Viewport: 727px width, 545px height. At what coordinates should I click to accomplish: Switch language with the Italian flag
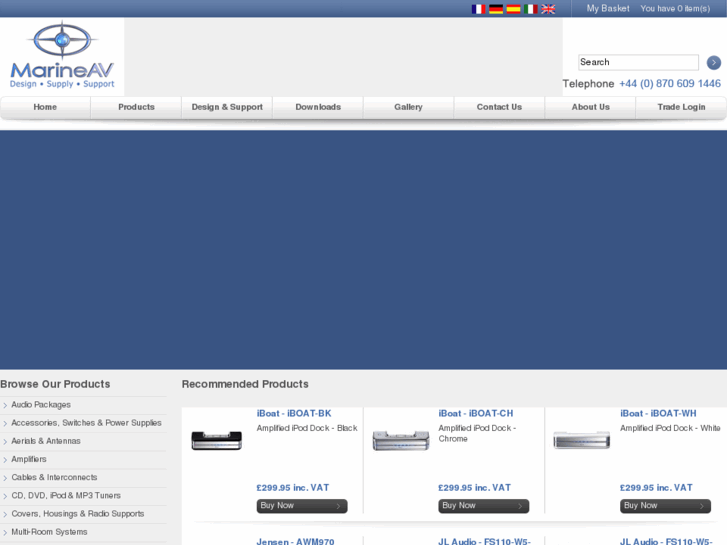pos(530,9)
